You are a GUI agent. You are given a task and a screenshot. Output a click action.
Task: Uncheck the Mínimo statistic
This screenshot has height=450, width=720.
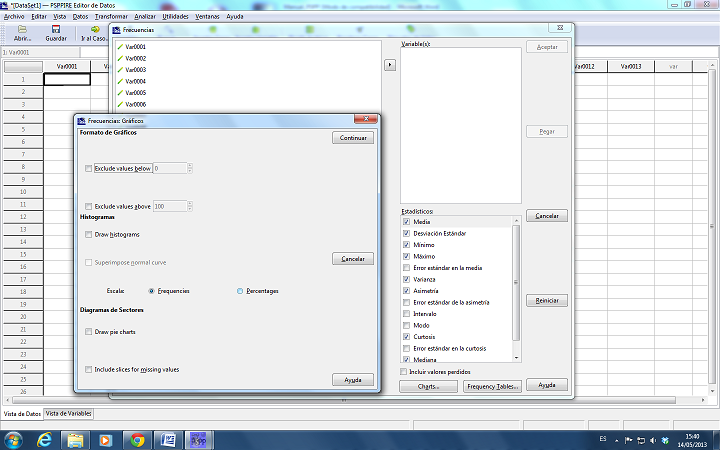tap(406, 245)
